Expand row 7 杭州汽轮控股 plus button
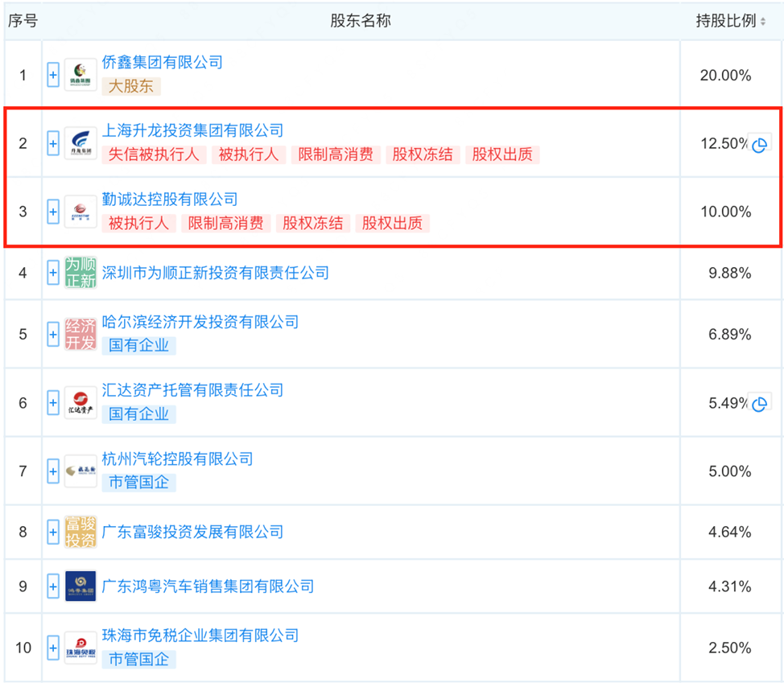Screen dimensions: 784x687 53,471
